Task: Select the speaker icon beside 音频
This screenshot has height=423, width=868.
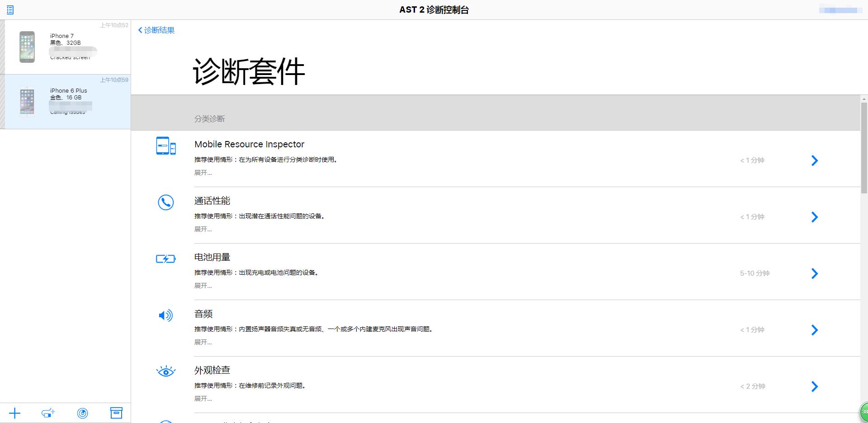Action: click(165, 315)
